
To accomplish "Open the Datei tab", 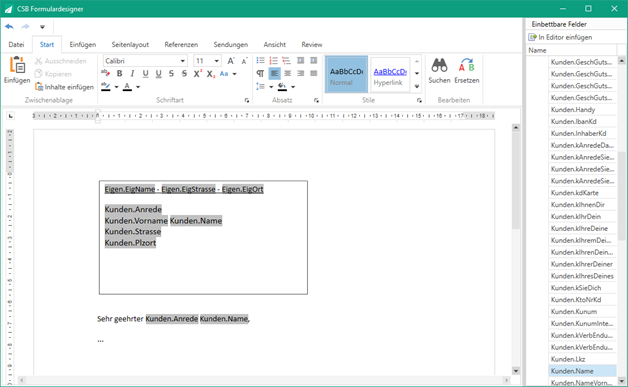I will [x=16, y=44].
